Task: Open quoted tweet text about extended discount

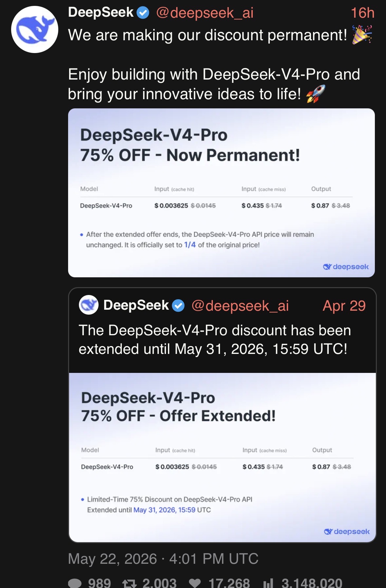Action: 215,340
